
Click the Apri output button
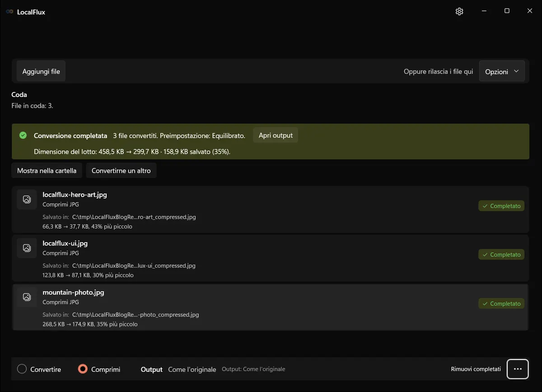[x=276, y=135]
